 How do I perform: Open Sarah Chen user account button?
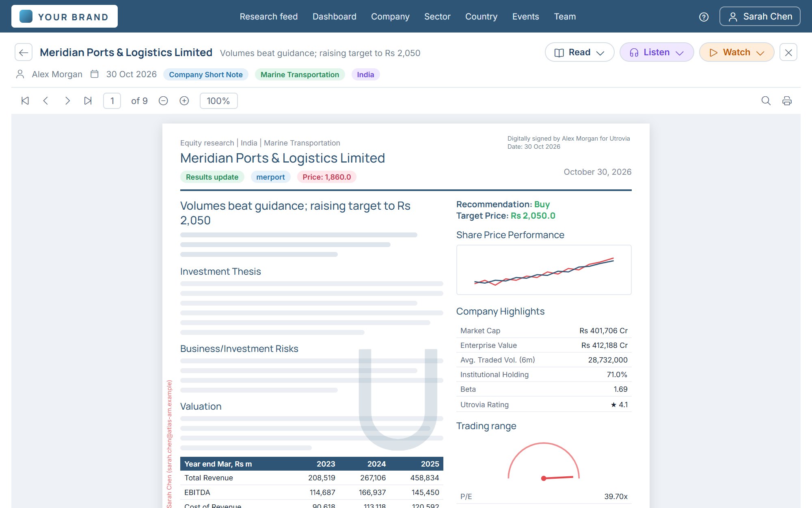[760, 17]
